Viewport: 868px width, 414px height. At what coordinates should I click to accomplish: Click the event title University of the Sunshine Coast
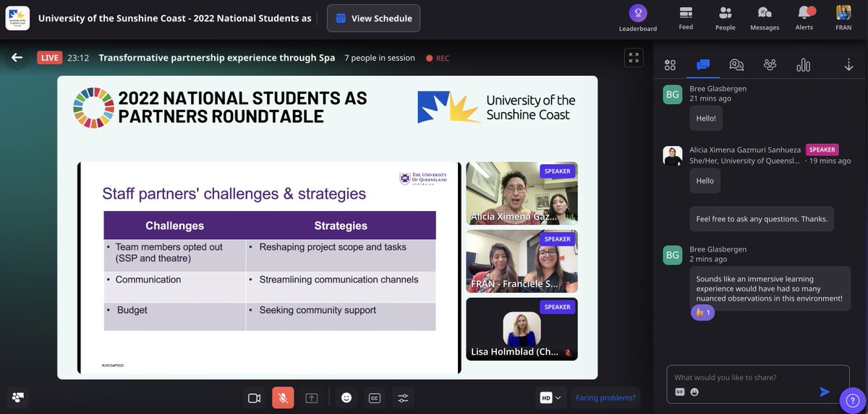tap(175, 18)
